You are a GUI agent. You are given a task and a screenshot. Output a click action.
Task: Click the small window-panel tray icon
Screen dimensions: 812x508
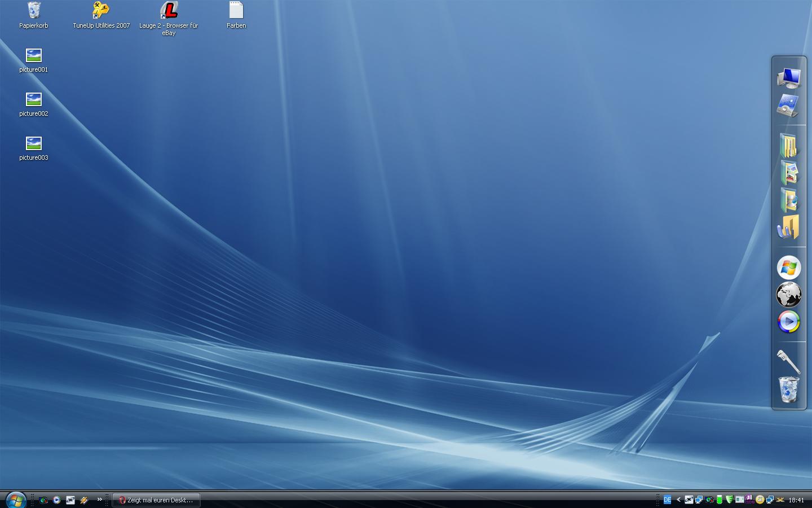pyautogui.click(x=739, y=500)
